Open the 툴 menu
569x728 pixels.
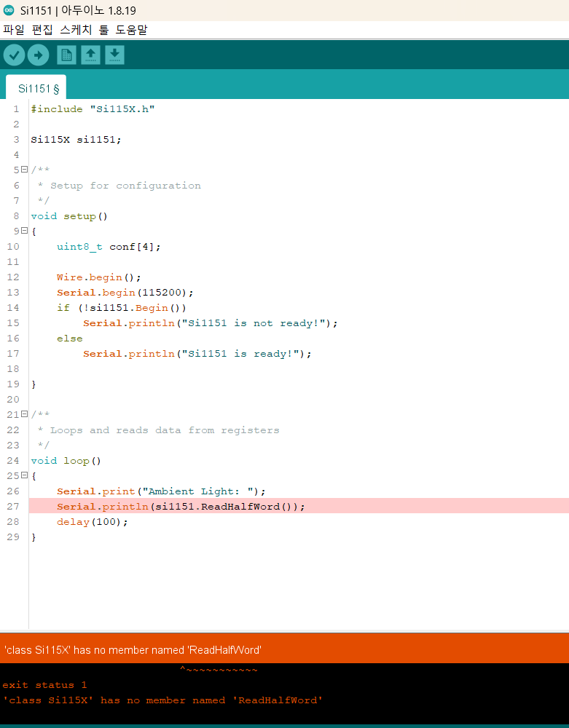104,31
